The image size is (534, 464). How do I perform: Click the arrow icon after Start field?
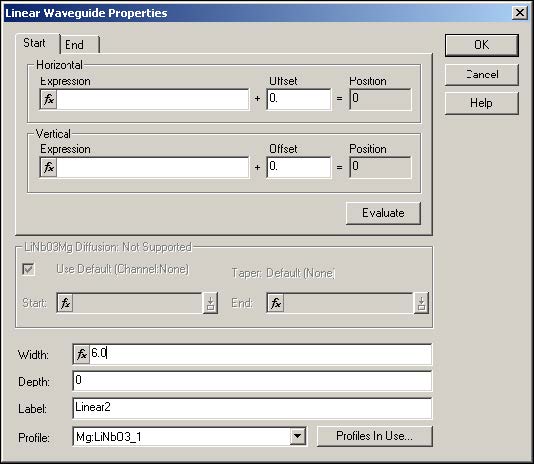pyautogui.click(x=210, y=303)
